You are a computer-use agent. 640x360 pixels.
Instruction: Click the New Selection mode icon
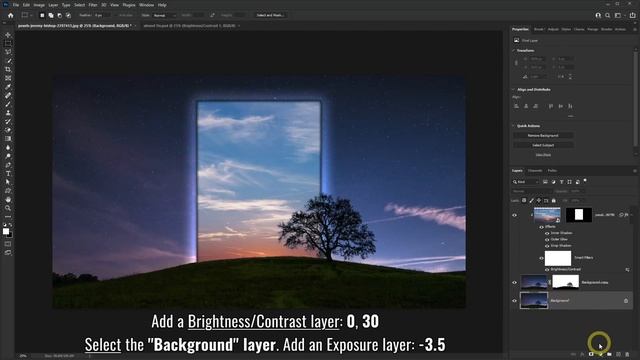pos(42,15)
